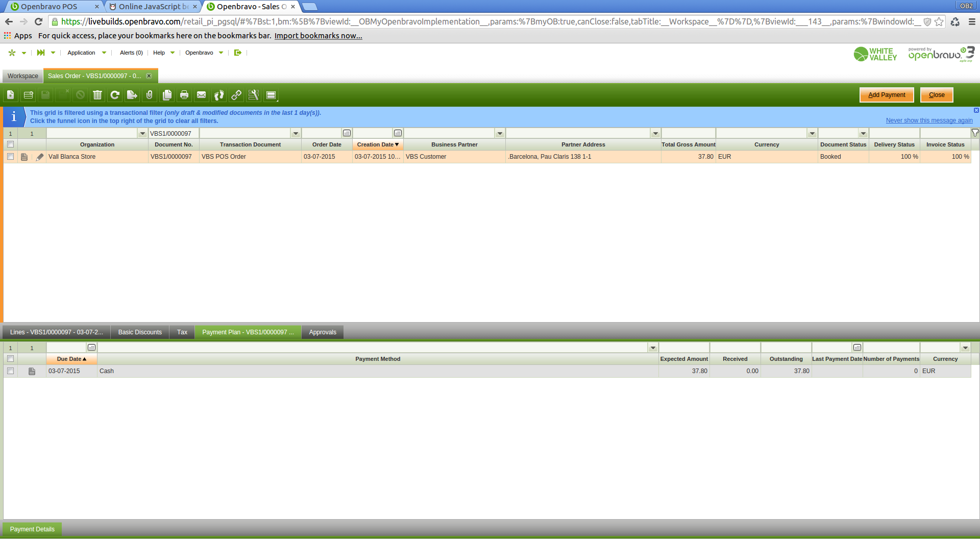The height and width of the screenshot is (539, 980).
Task: Insert a new row in the grid
Action: [x=28, y=95]
